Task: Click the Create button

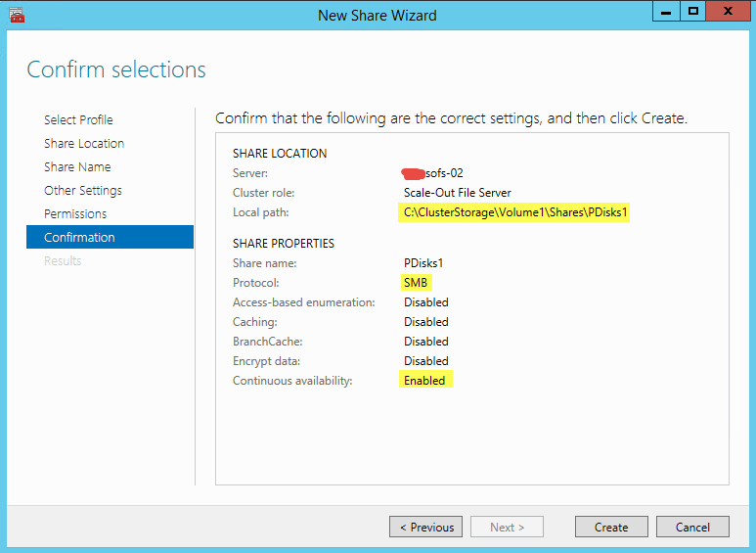Action: pyautogui.click(x=611, y=527)
